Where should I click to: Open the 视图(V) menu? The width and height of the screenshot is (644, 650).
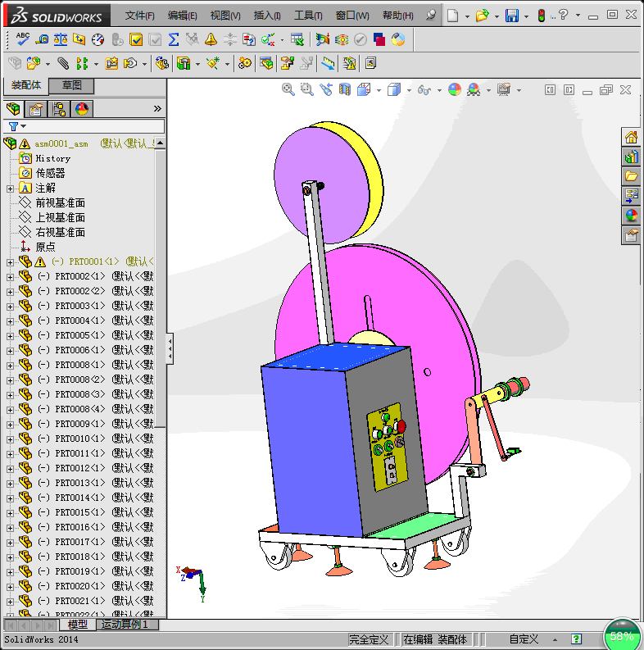click(x=225, y=16)
